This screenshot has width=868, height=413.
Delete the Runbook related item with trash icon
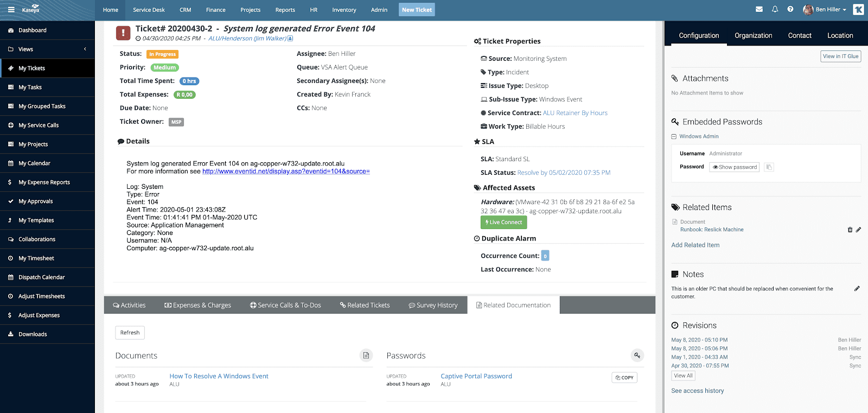coord(850,230)
